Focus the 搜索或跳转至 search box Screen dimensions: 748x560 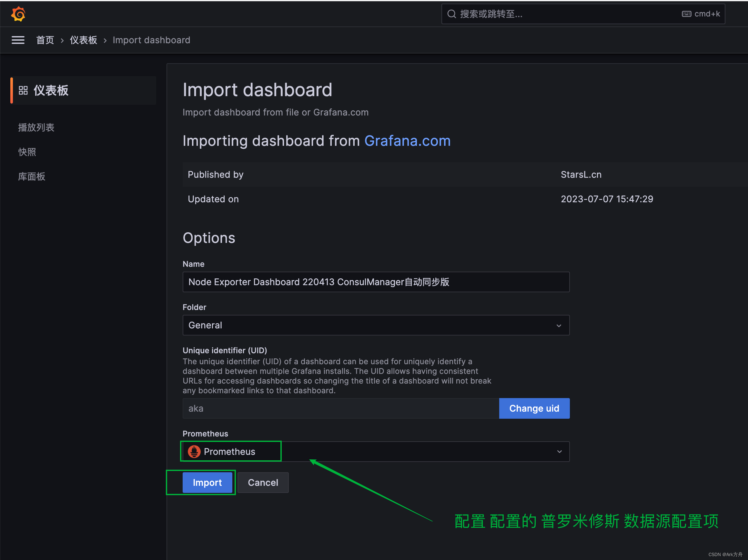click(583, 14)
